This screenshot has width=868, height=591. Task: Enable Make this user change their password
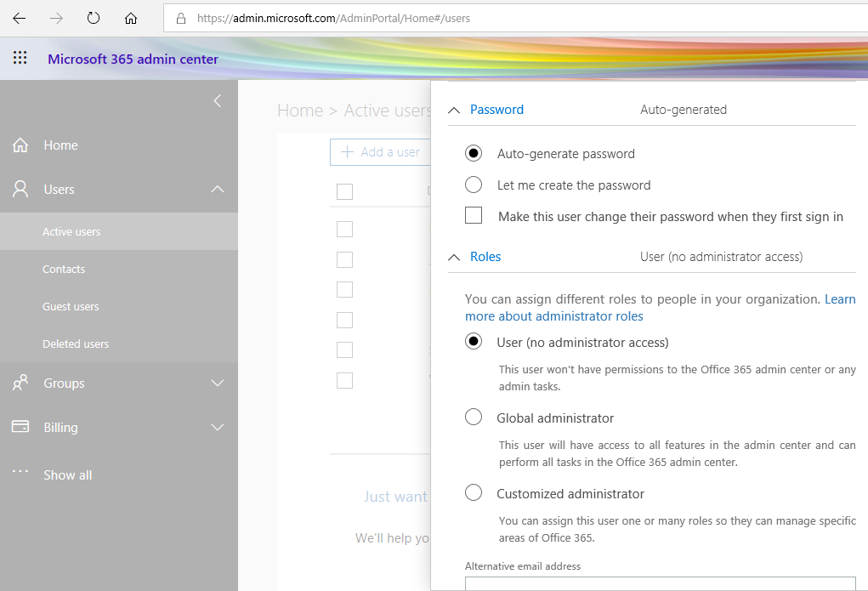pyautogui.click(x=474, y=215)
